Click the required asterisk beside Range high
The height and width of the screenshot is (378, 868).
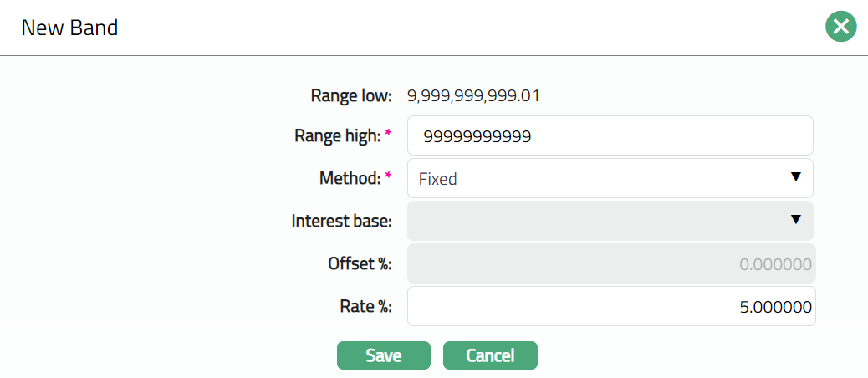pos(388,134)
